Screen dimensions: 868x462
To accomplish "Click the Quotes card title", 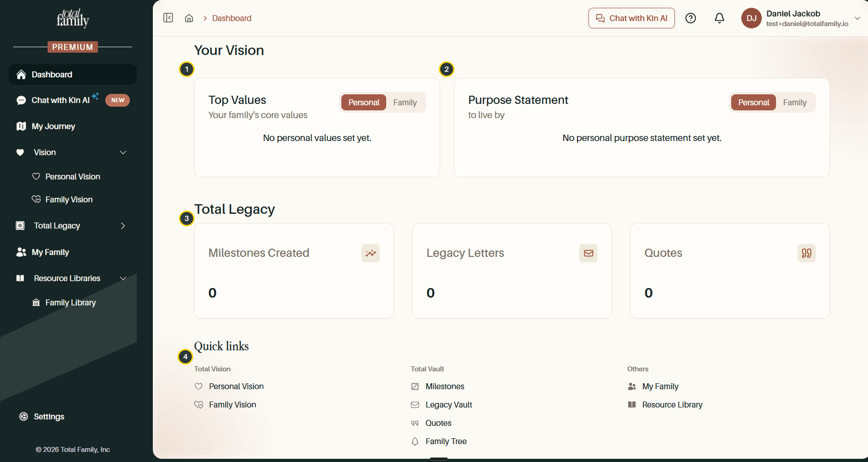I will [663, 253].
